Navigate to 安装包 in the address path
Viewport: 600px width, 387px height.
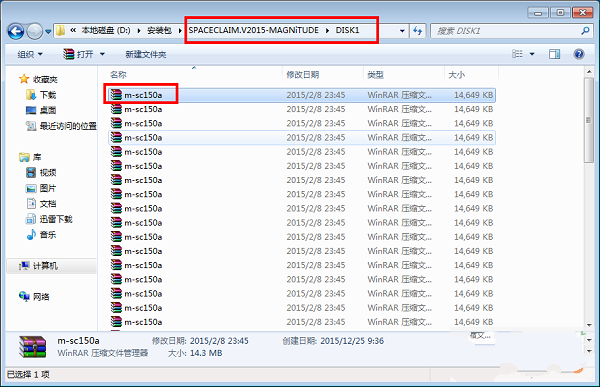tap(159, 31)
